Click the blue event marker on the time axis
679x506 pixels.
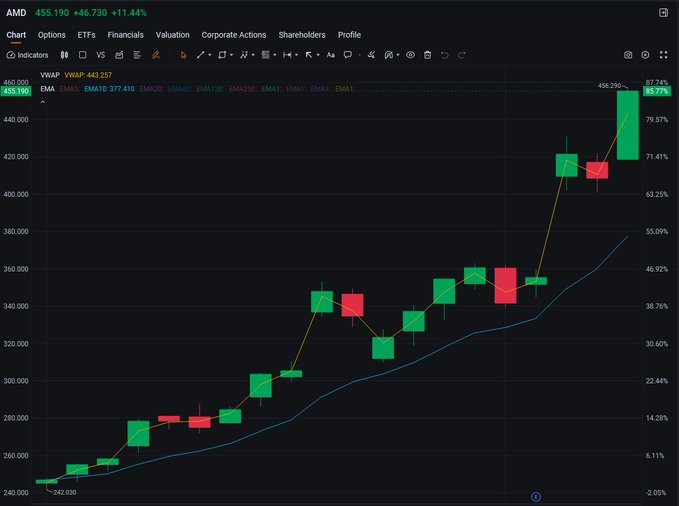click(x=536, y=496)
